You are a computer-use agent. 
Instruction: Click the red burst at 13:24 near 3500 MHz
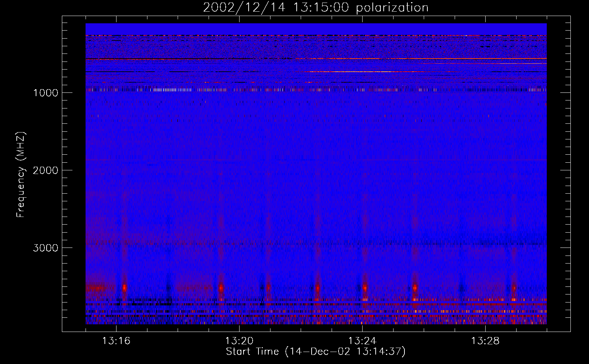pyautogui.click(x=365, y=288)
